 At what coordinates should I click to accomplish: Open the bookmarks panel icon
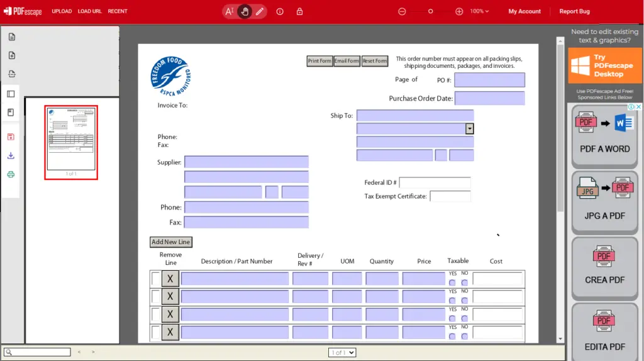pyautogui.click(x=11, y=112)
